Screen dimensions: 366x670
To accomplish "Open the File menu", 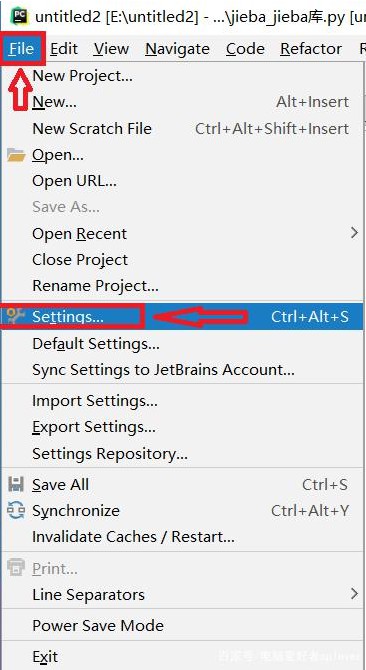I will pyautogui.click(x=21, y=49).
